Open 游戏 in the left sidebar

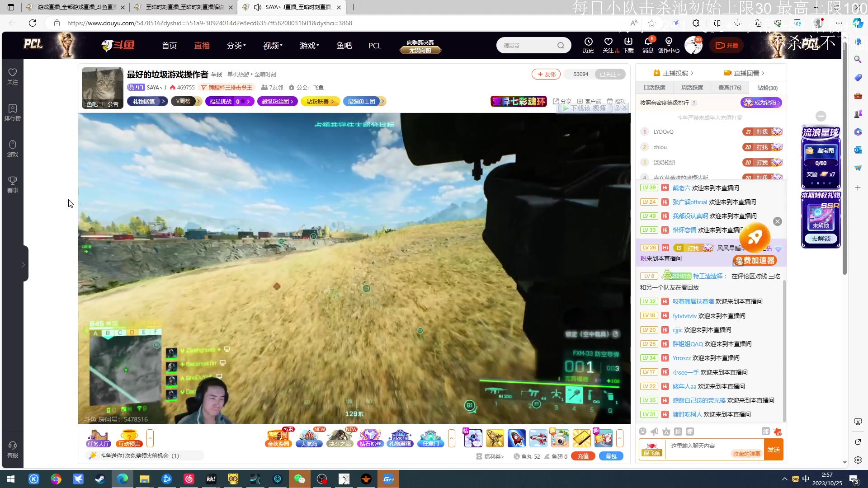13,149
